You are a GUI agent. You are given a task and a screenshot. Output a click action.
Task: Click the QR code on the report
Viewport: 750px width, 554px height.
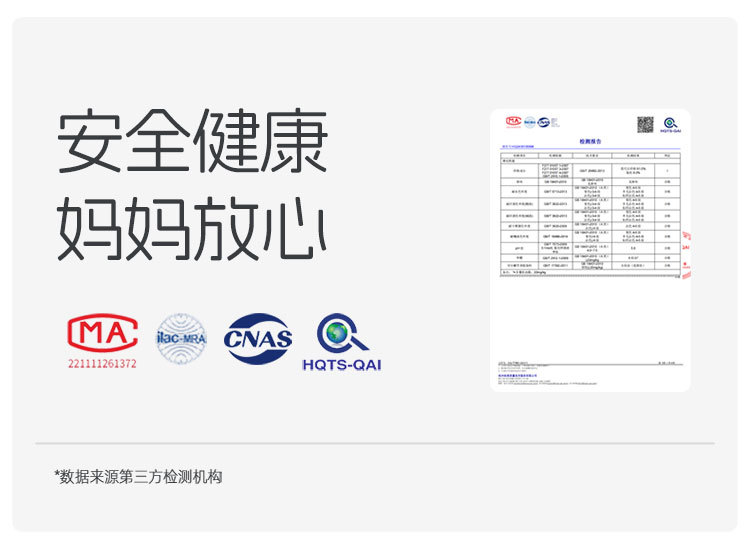[645, 124]
